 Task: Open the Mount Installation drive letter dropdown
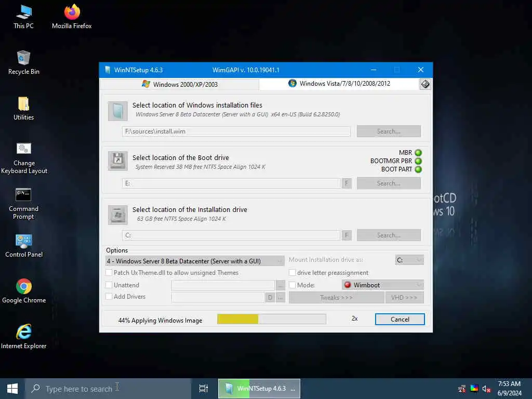coord(409,260)
